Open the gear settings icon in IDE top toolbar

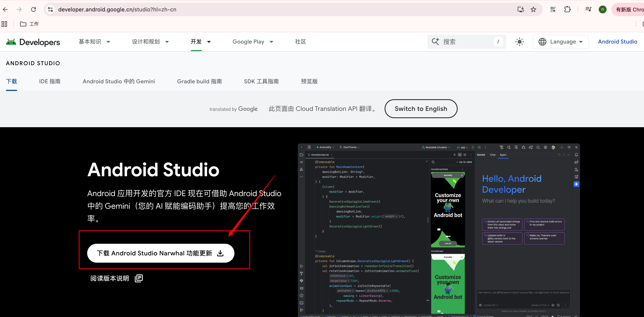(x=546, y=147)
